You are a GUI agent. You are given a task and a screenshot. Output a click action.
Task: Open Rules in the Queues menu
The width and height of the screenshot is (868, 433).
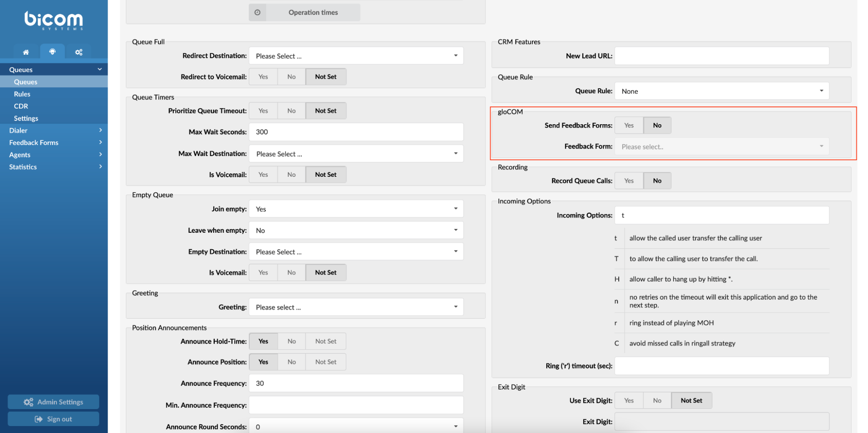tap(22, 94)
